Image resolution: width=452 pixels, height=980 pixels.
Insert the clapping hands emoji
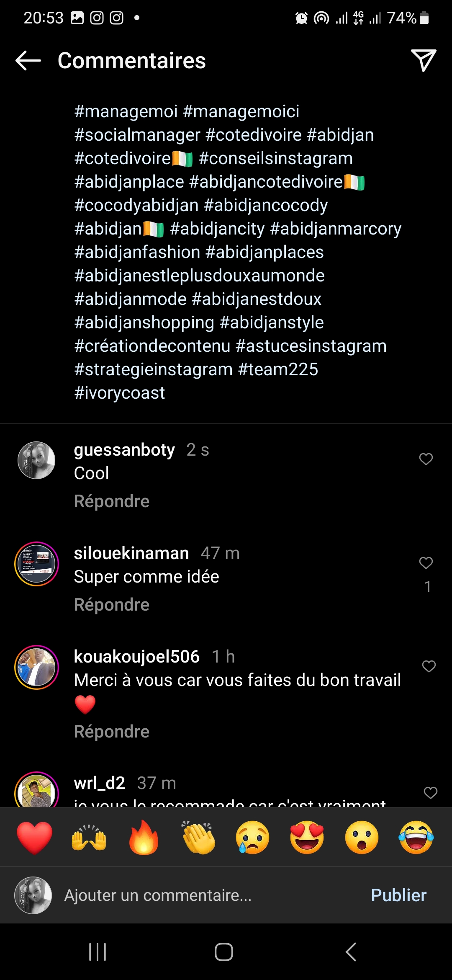[198, 838]
